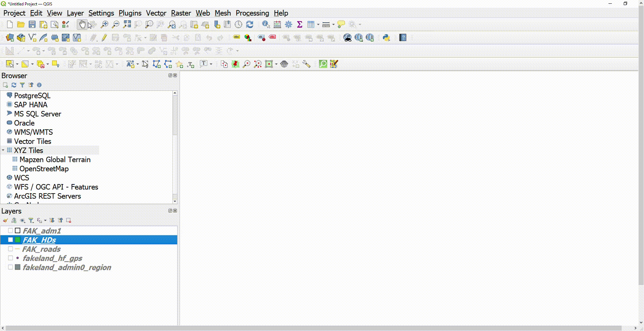Show statistical summary sigma icon

pos(300,24)
